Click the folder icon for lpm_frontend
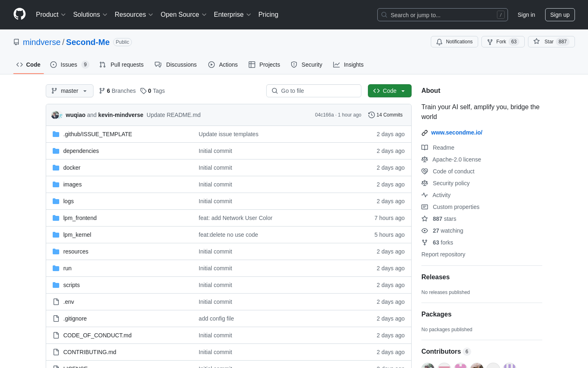Screen dimensions: 588x368 56,218
